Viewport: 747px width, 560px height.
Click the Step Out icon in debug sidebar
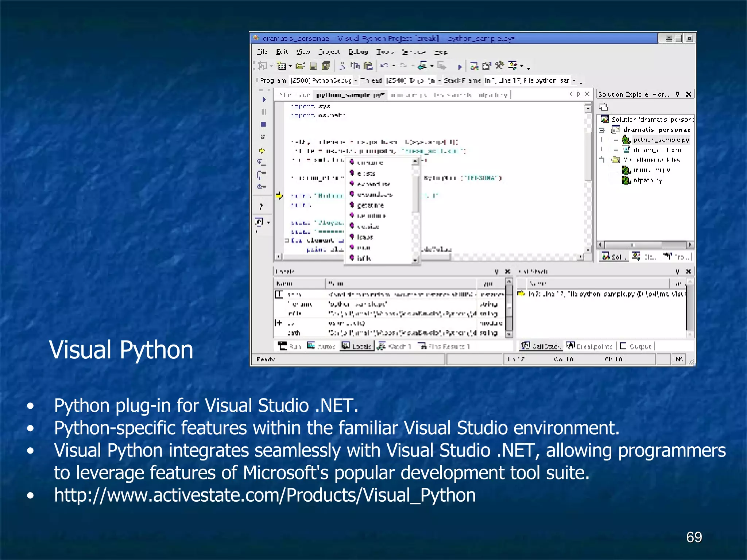pos(261,187)
